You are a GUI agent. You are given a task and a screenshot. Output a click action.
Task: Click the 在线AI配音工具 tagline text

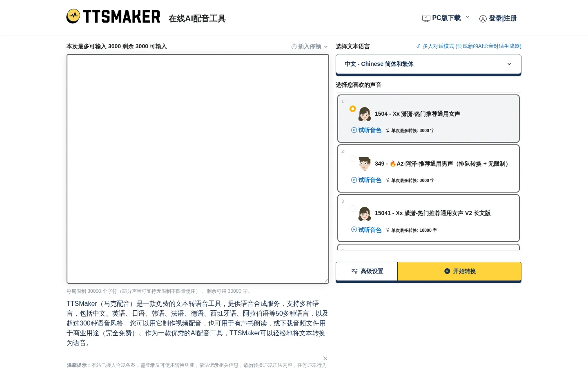tap(197, 18)
